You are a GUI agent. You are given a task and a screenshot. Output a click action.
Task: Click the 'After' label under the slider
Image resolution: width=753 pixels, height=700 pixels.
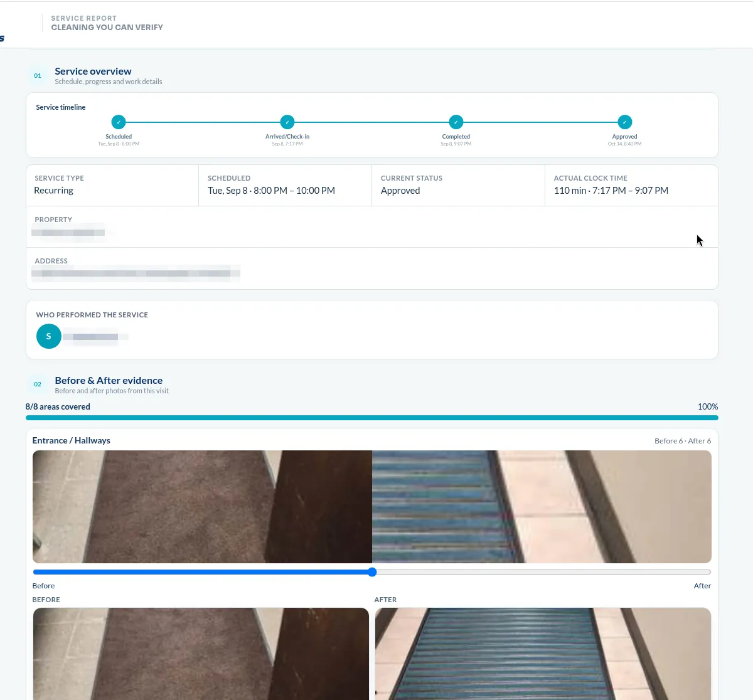[702, 586]
